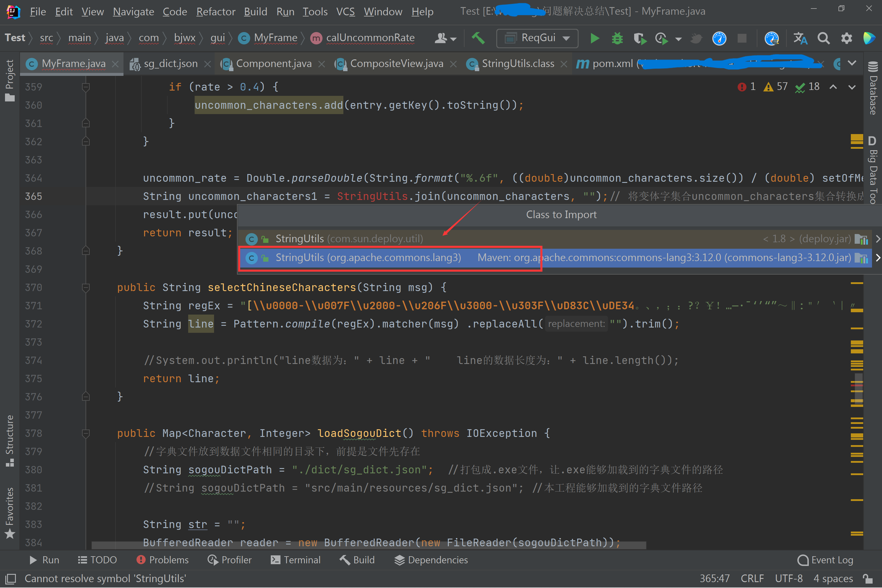Open the profiler run options dropdown arrow

678,39
